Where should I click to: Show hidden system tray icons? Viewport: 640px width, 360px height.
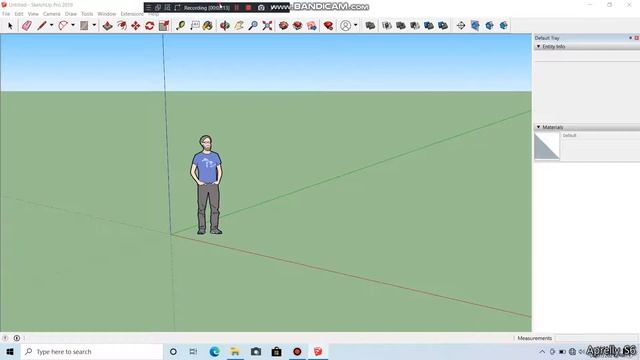(x=542, y=351)
